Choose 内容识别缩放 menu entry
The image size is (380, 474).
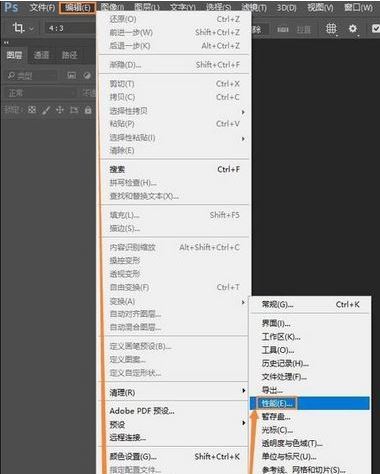174,247
